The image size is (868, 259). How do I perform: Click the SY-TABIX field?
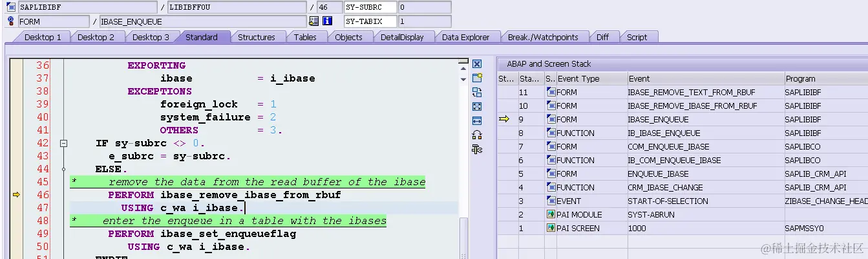370,21
